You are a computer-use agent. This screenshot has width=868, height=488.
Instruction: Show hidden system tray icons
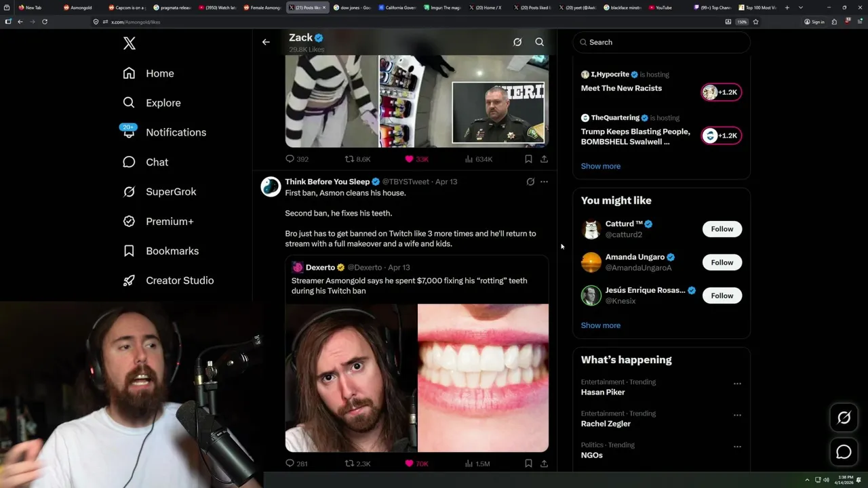(x=807, y=480)
